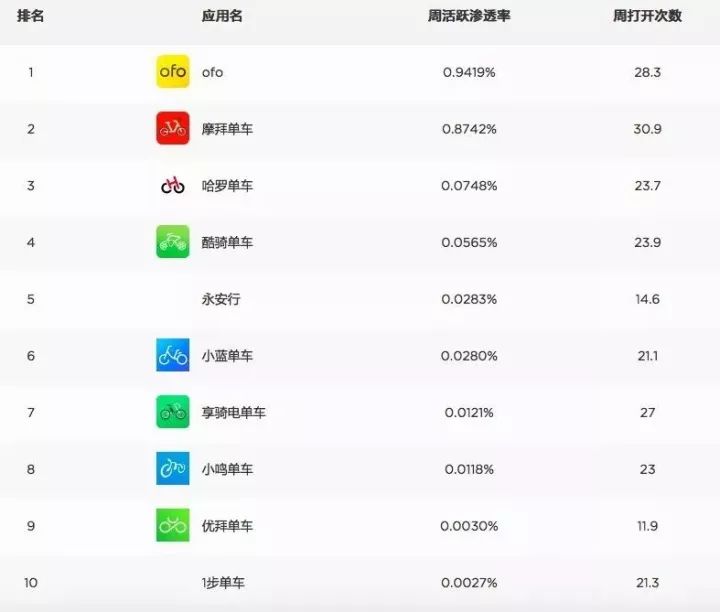Click the blue 小鸣单车 app icon
Viewport: 720px width, 612px height.
pyautogui.click(x=173, y=468)
